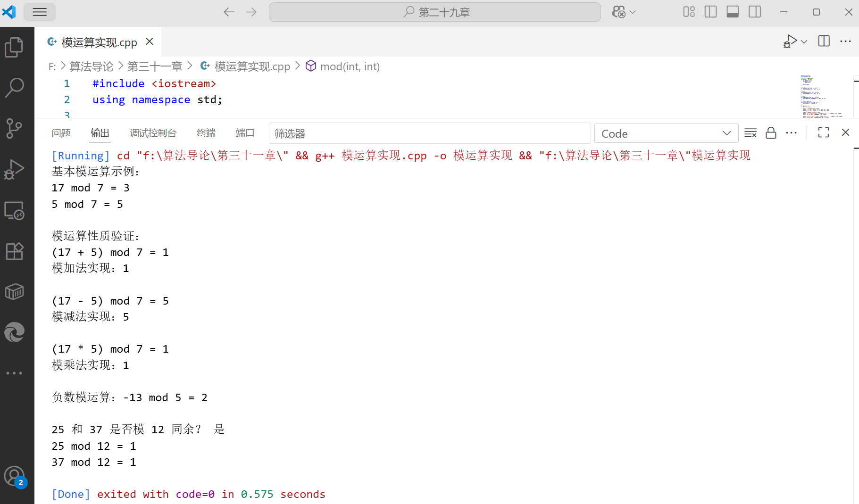Switch to the 问题 panel tab

(61, 133)
